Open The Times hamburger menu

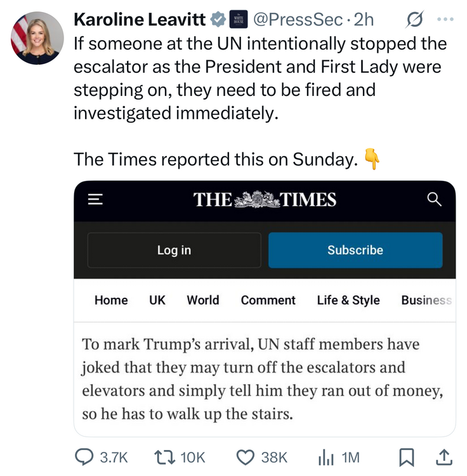coord(95,200)
